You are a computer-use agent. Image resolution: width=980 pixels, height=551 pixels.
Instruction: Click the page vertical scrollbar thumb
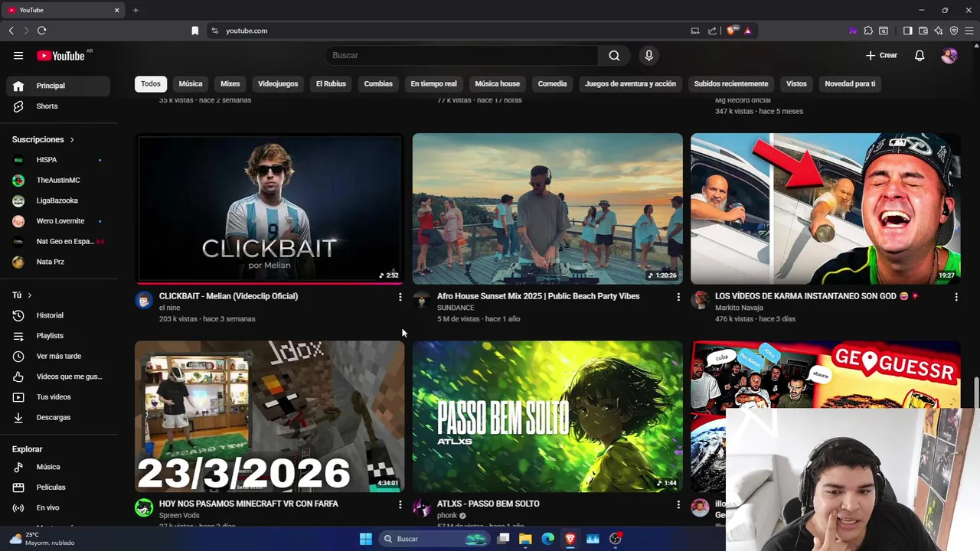(x=976, y=393)
